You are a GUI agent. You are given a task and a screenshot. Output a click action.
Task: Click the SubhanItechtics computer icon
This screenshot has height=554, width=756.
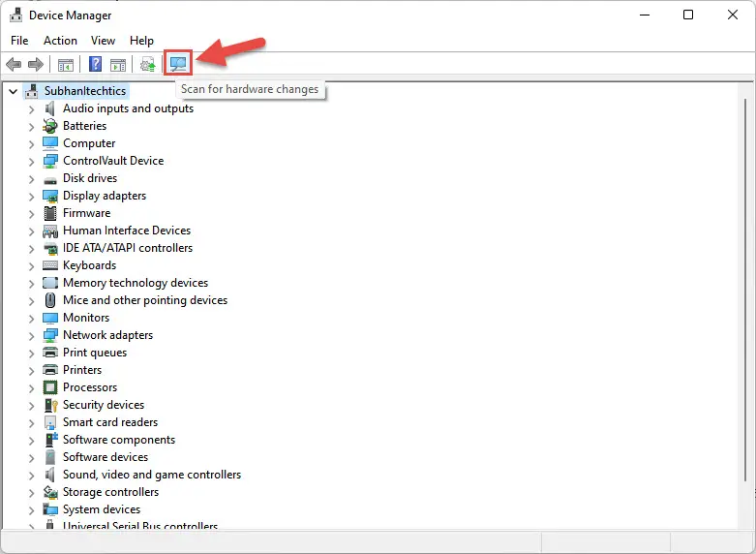32,91
